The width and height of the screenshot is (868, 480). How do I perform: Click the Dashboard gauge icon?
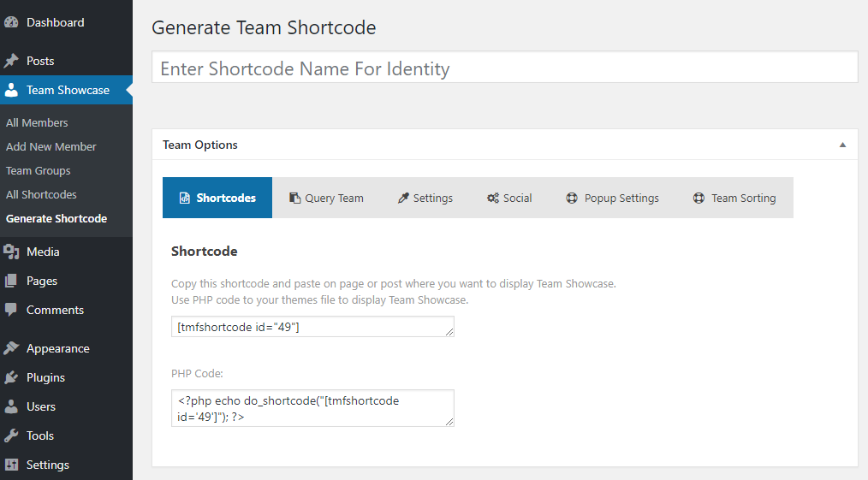[11, 22]
